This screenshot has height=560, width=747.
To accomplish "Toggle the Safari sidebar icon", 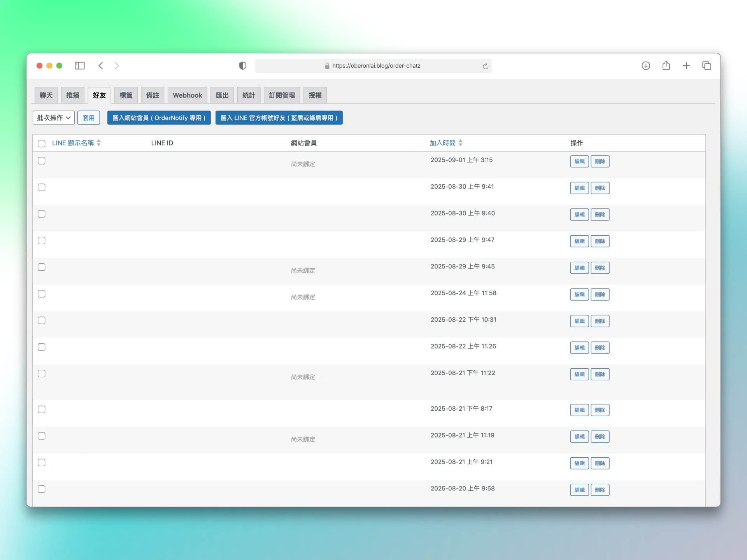I will [80, 66].
